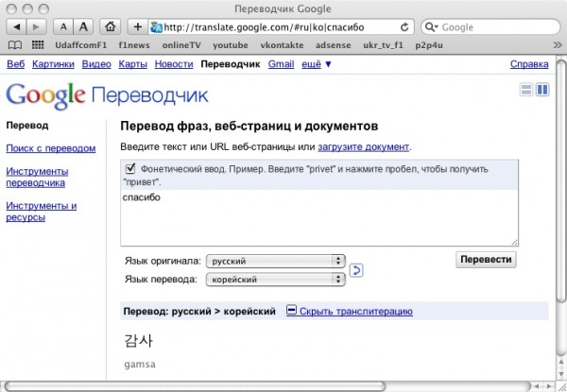The image size is (567, 392).
Task: Click the textarea resize grip corner
Action: click(515, 243)
